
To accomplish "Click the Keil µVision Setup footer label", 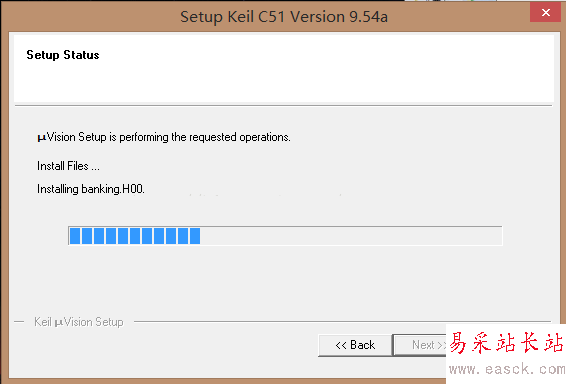I will 79,322.
